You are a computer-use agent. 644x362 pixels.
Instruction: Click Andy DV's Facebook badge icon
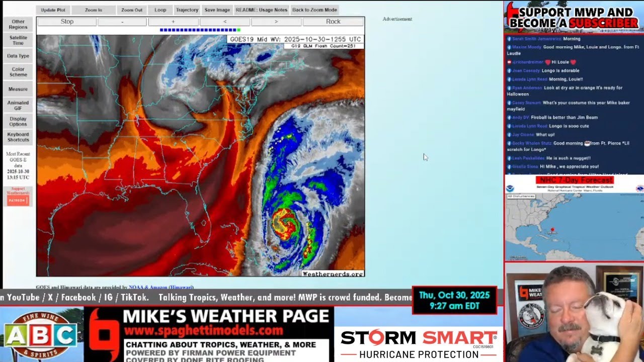point(509,118)
